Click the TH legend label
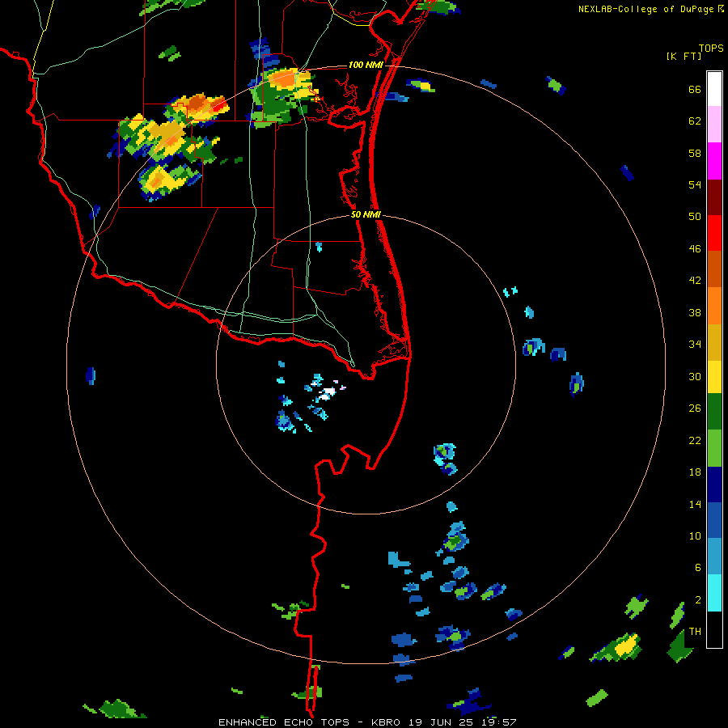The image size is (728, 728). click(x=695, y=631)
